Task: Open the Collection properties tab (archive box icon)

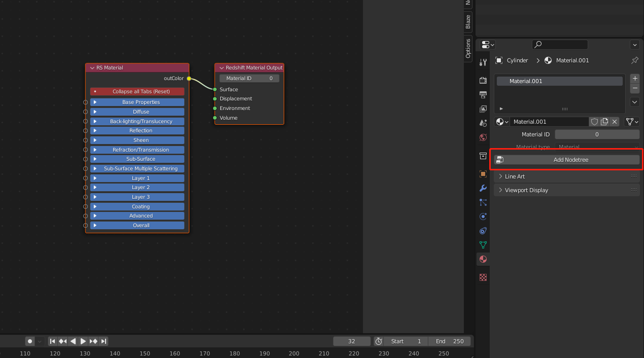Action: (x=483, y=156)
